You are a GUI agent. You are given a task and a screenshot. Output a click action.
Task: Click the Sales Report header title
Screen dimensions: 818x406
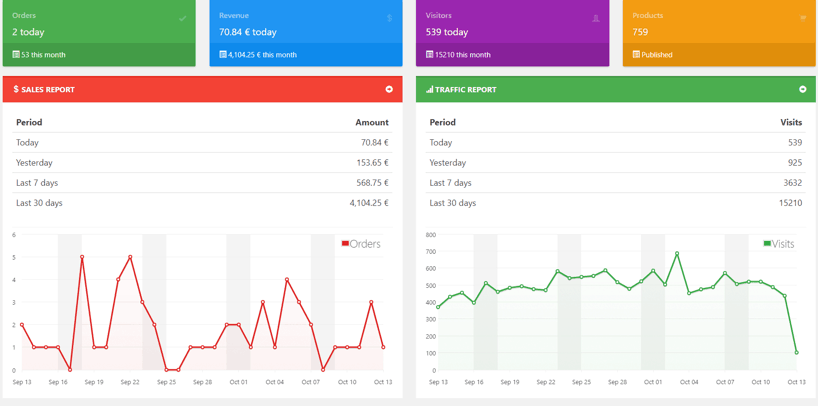47,90
